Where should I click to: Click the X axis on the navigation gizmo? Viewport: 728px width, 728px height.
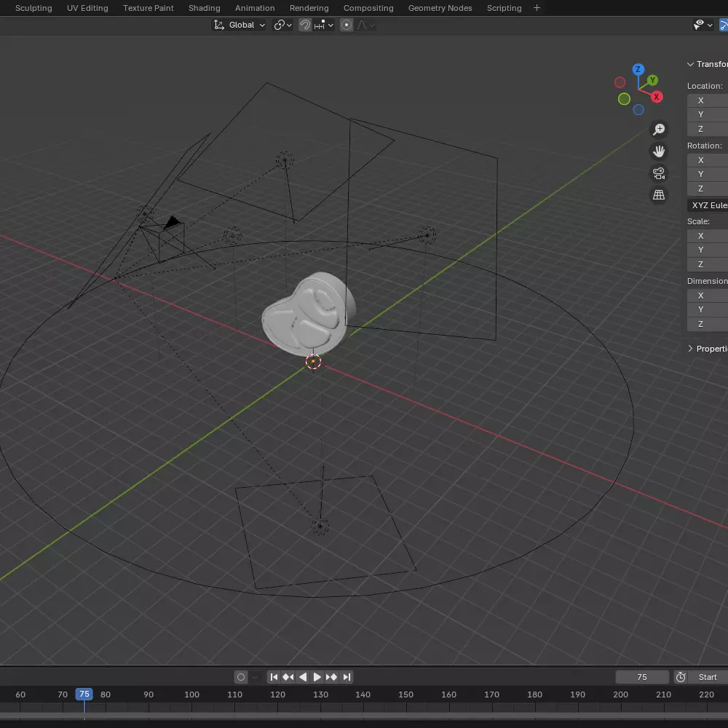(656, 97)
